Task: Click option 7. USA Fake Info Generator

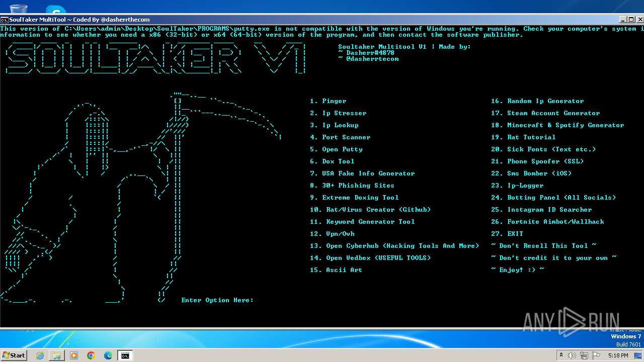Action: [x=362, y=173]
